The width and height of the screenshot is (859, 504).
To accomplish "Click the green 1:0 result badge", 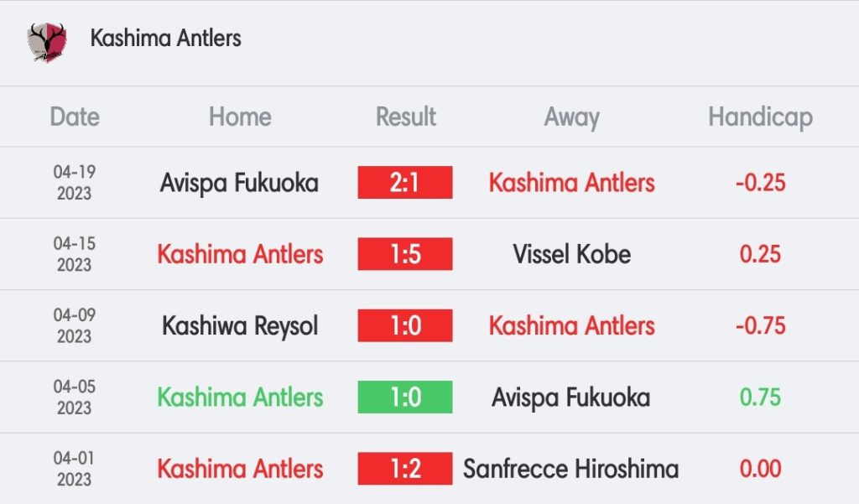I will pyautogui.click(x=405, y=397).
